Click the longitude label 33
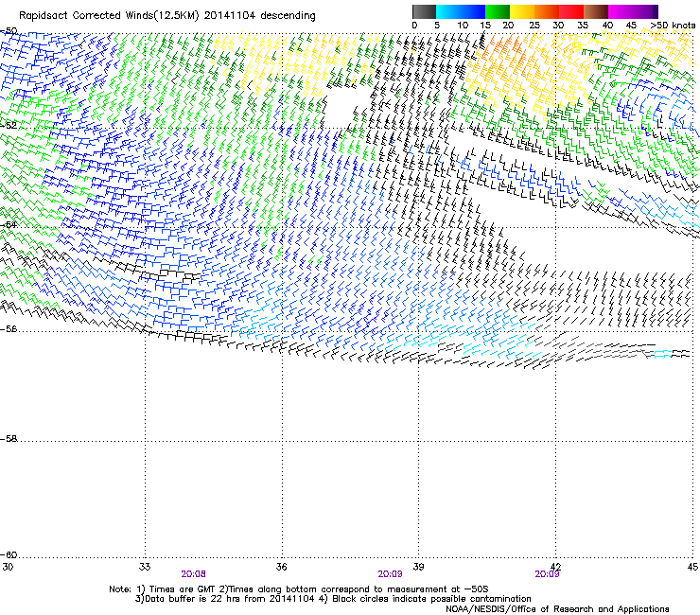The height and width of the screenshot is (615, 700). point(145,567)
